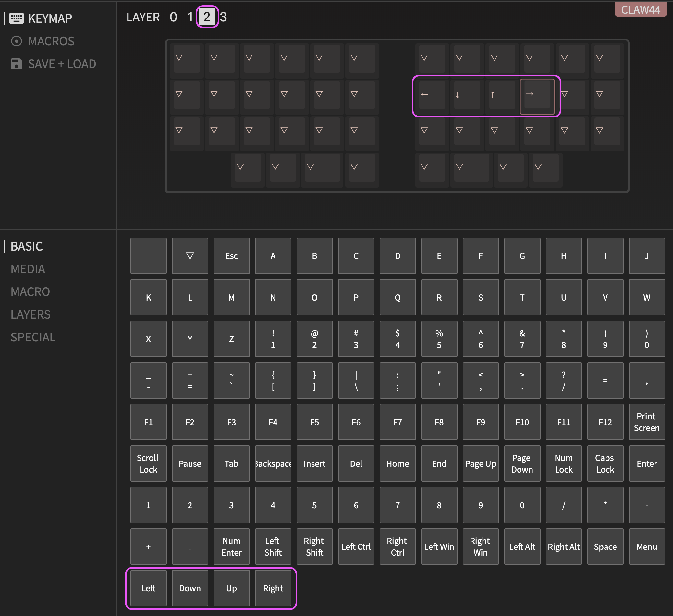
Task: Switch to layer 1
Action: pyautogui.click(x=190, y=17)
